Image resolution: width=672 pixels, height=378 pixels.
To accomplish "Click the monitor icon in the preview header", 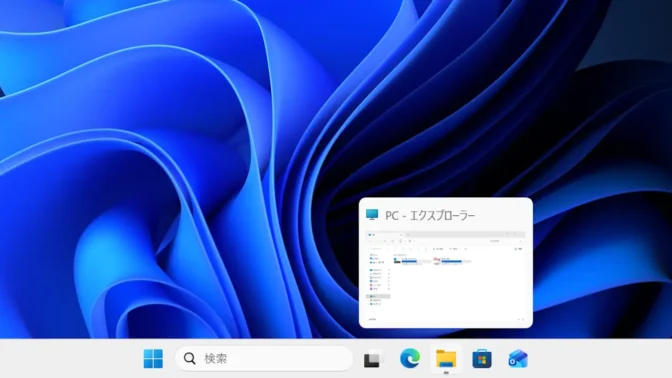I will pyautogui.click(x=372, y=215).
